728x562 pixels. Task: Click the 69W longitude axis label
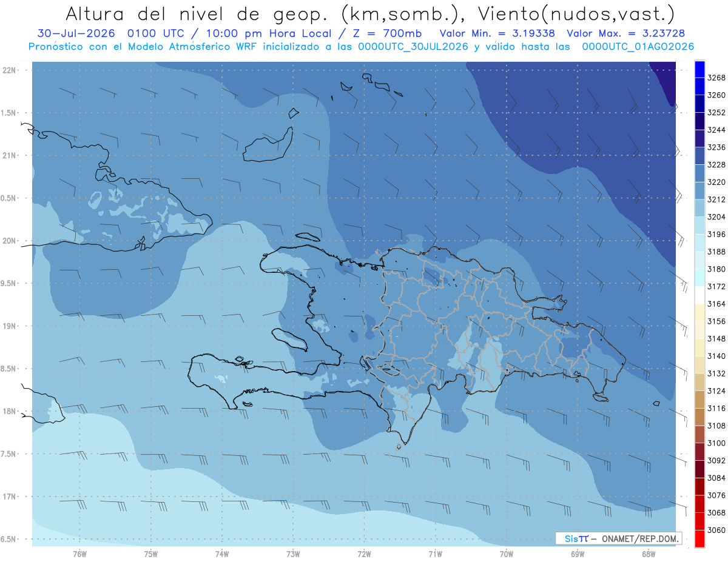pyautogui.click(x=578, y=554)
